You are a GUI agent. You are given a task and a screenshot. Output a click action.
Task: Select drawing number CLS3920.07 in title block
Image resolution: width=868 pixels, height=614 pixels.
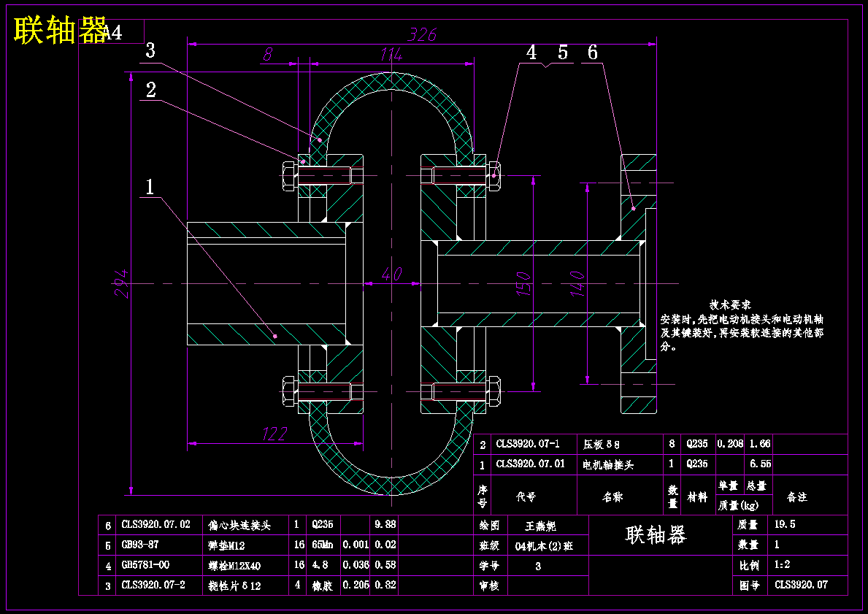point(801,585)
